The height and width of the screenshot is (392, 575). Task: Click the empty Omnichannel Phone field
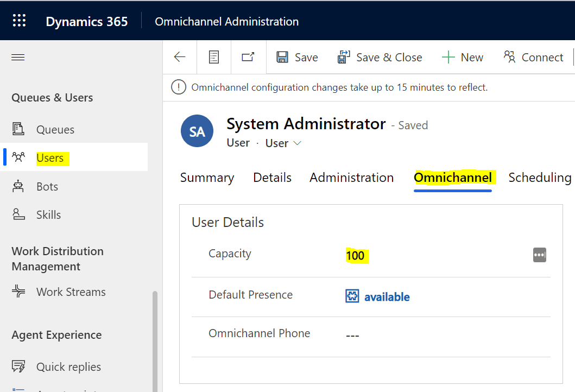click(x=352, y=335)
